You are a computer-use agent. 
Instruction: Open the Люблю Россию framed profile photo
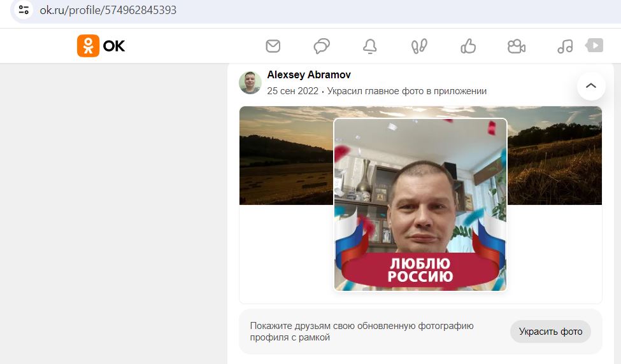coord(420,204)
